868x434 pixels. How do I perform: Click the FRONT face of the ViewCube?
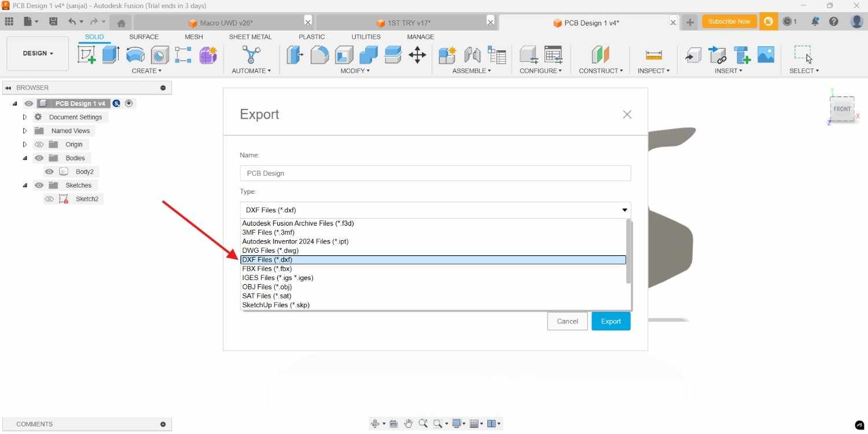click(842, 109)
